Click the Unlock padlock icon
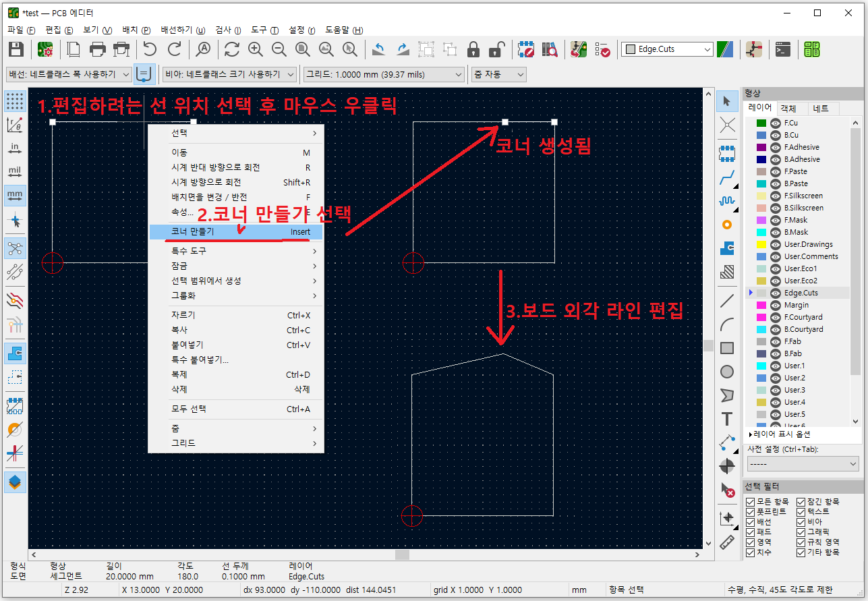The width and height of the screenshot is (868, 601). tap(496, 49)
